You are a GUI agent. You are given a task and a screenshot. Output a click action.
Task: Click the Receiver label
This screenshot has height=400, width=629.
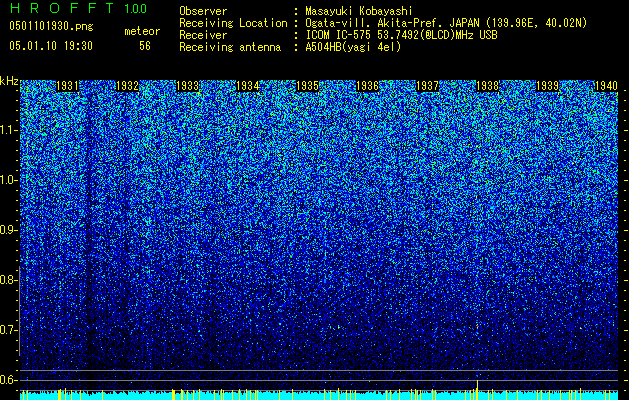(x=203, y=35)
